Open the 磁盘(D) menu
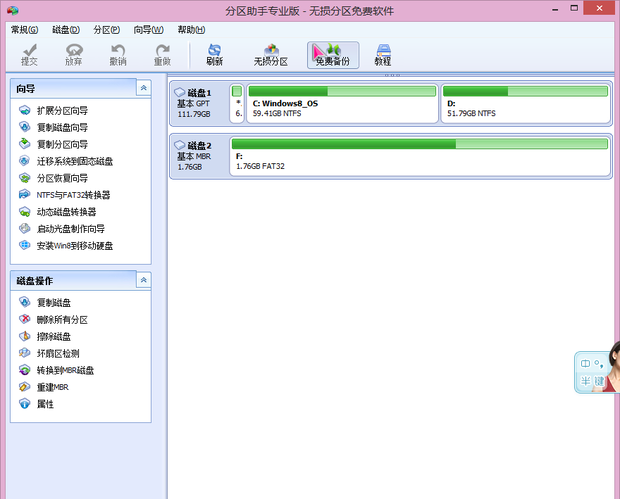Screen dimensions: 620x499 click(x=66, y=30)
